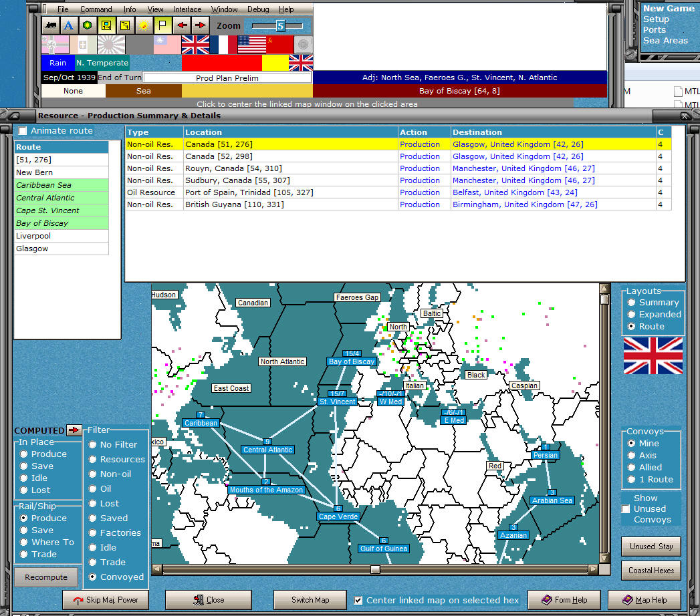
Task: Enable the Animate route checkbox
Action: (x=23, y=131)
